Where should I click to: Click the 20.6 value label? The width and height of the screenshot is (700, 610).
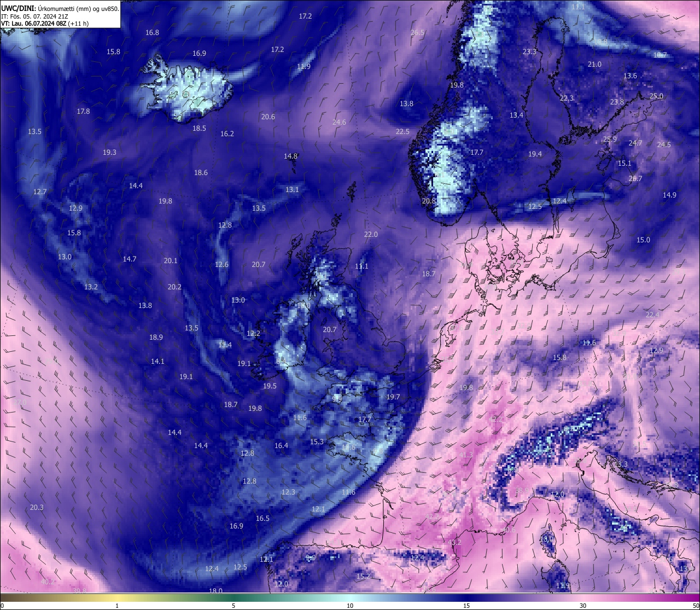point(268,117)
